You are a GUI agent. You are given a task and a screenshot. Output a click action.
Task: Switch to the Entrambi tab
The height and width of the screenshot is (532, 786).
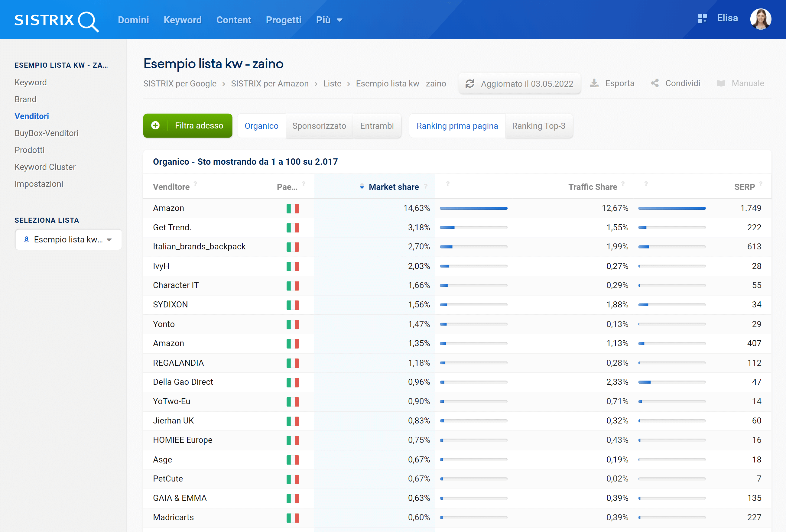point(377,126)
